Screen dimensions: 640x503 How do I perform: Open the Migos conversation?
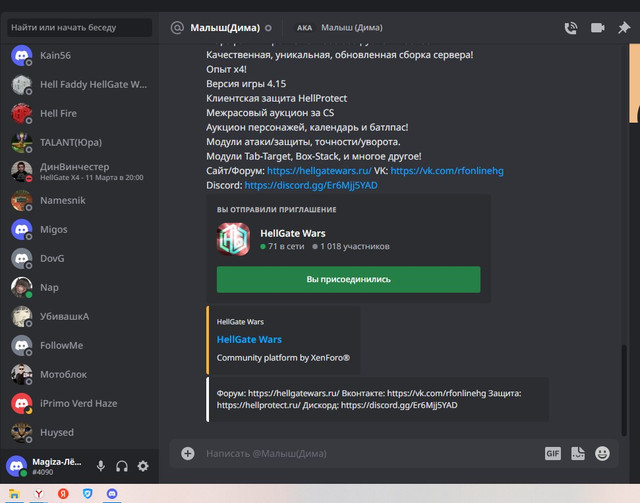[80, 229]
